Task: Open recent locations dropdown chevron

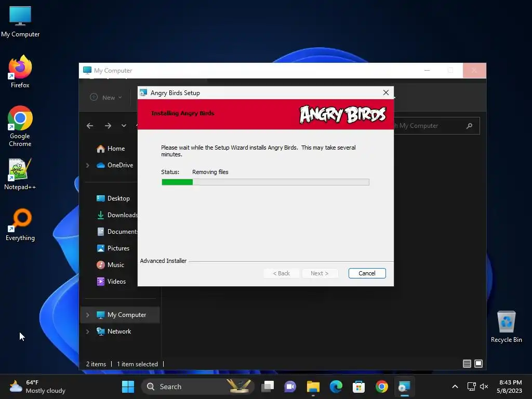Action: (124, 126)
